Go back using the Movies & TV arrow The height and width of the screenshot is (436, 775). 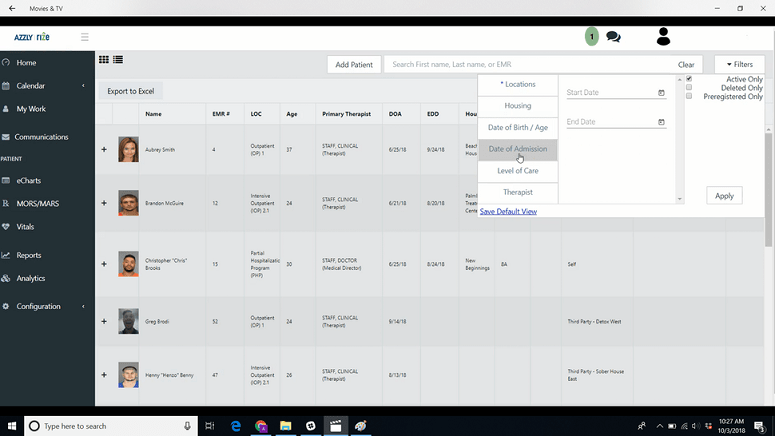[x=12, y=8]
